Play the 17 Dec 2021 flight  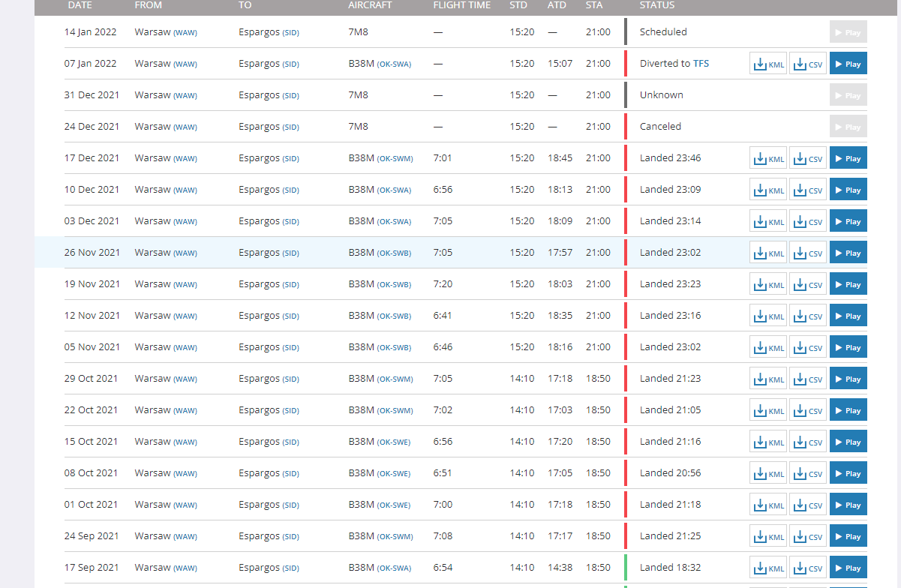[x=848, y=158]
